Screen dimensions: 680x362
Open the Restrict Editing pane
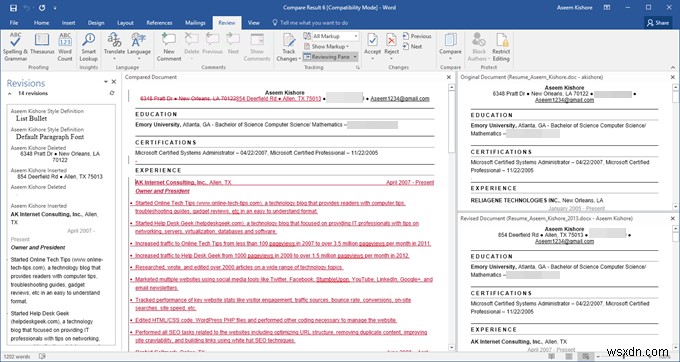pos(501,46)
